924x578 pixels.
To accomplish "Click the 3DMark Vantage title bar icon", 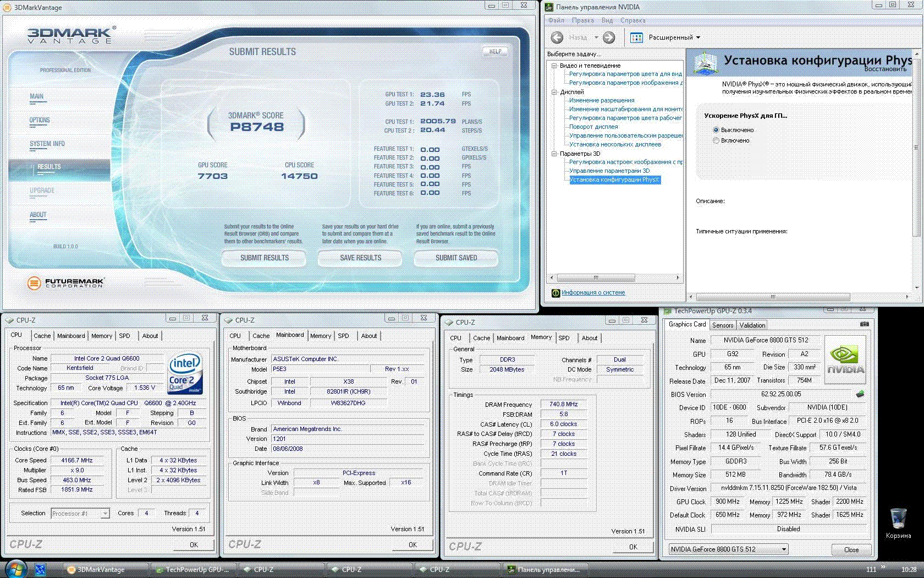I will click(8, 7).
